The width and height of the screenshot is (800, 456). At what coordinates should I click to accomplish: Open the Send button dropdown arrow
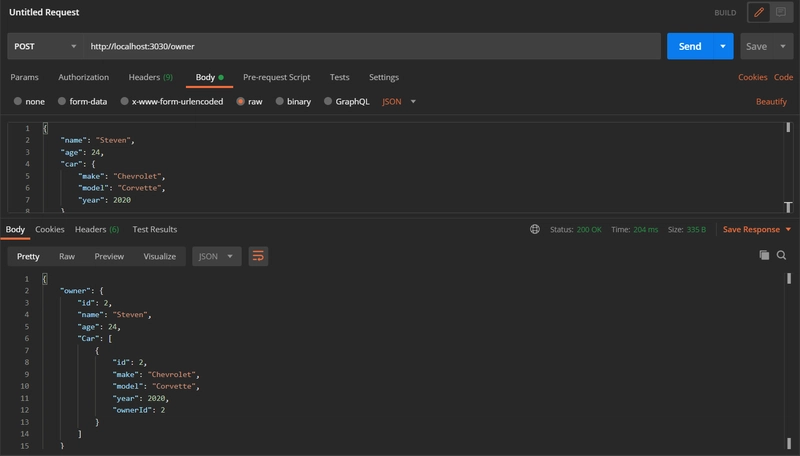click(723, 46)
